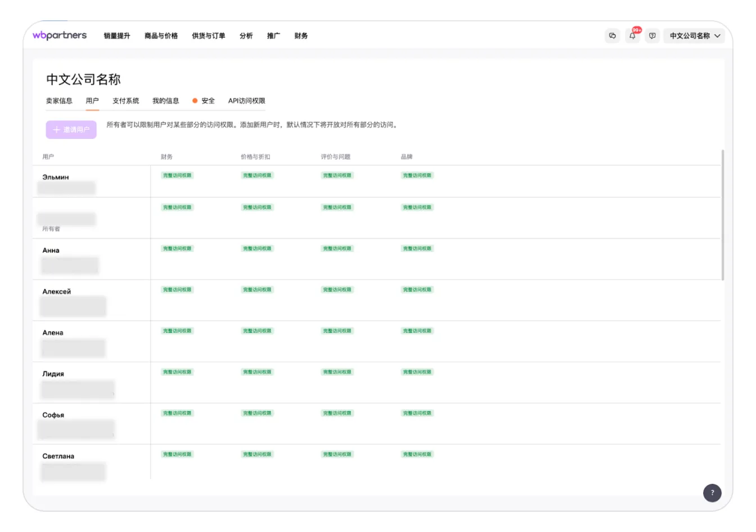Switch to the 支付系统 tab
Screen dimensions: 756x532
click(x=125, y=101)
